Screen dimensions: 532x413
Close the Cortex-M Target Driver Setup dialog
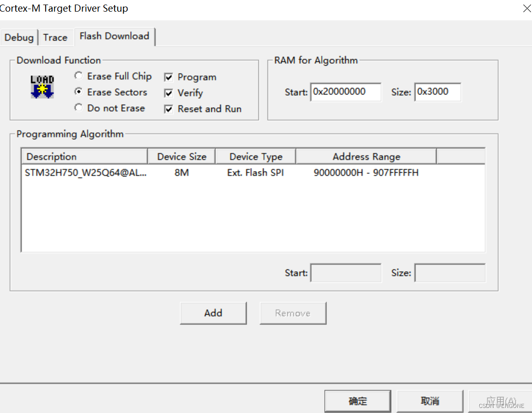pyautogui.click(x=526, y=9)
